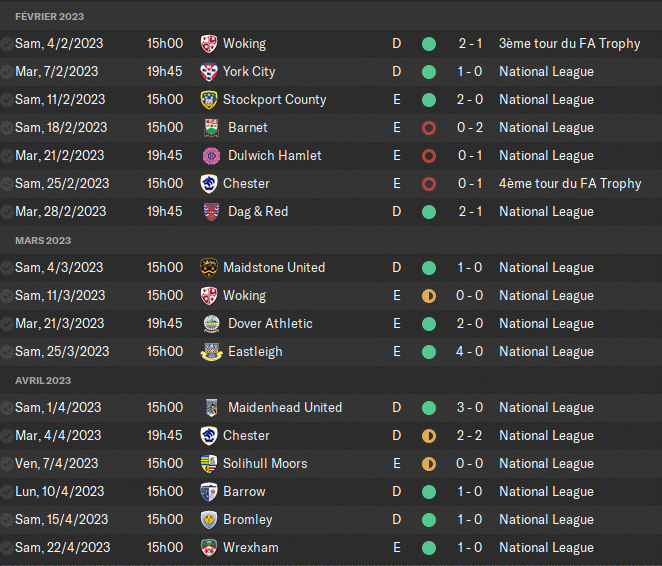Image resolution: width=662 pixels, height=566 pixels.
Task: Click the date Ven, 7/4/2023
Action: (x=57, y=464)
